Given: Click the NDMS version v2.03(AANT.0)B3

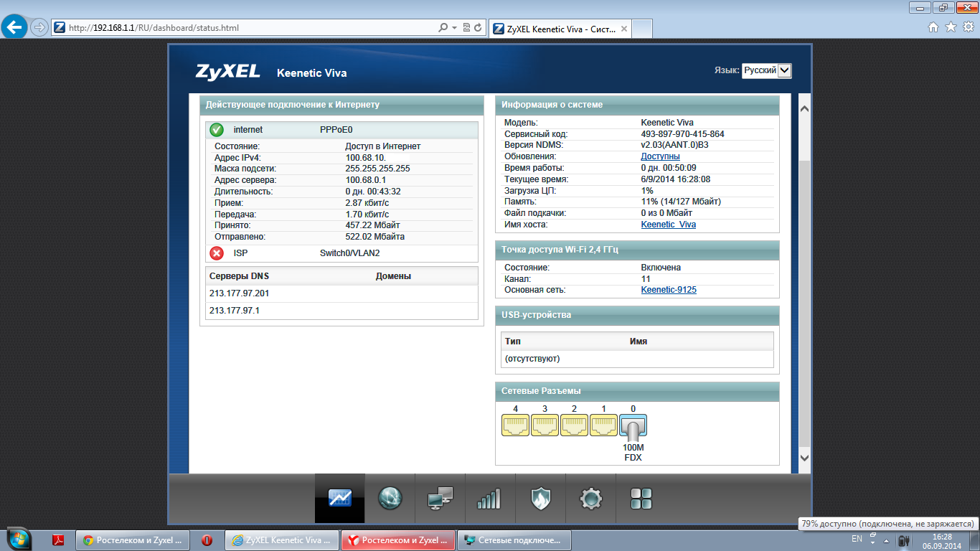Looking at the screenshot, I should point(674,145).
